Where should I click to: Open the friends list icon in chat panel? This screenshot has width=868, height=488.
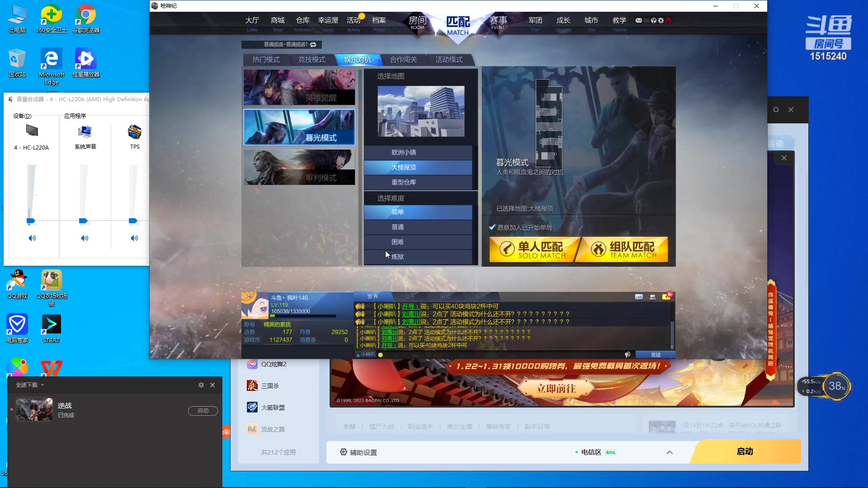click(x=652, y=297)
